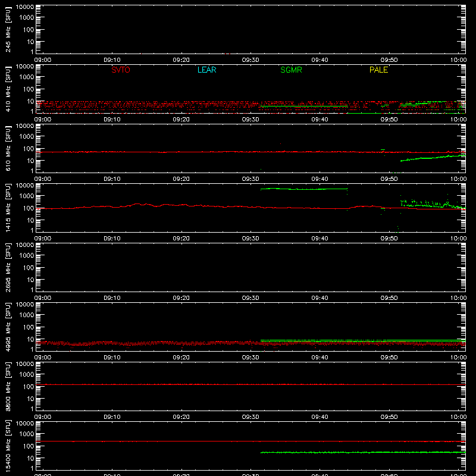
Task: Click the rising green SGMR trace in 610 MHz panel
Action: tap(433, 158)
